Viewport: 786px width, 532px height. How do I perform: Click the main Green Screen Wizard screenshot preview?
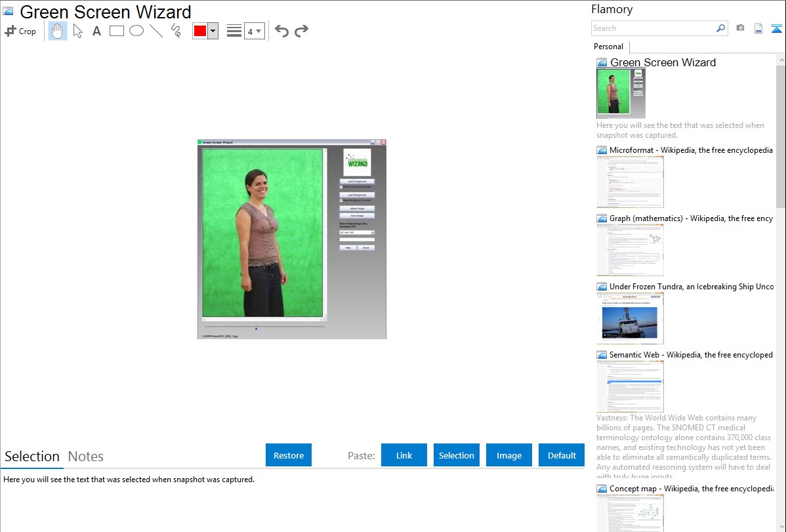(292, 239)
